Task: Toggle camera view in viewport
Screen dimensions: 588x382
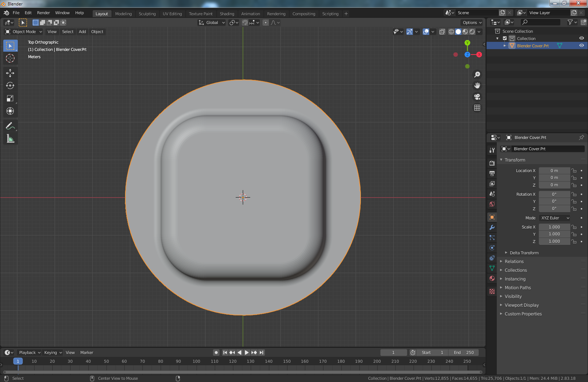Action: pos(477,97)
